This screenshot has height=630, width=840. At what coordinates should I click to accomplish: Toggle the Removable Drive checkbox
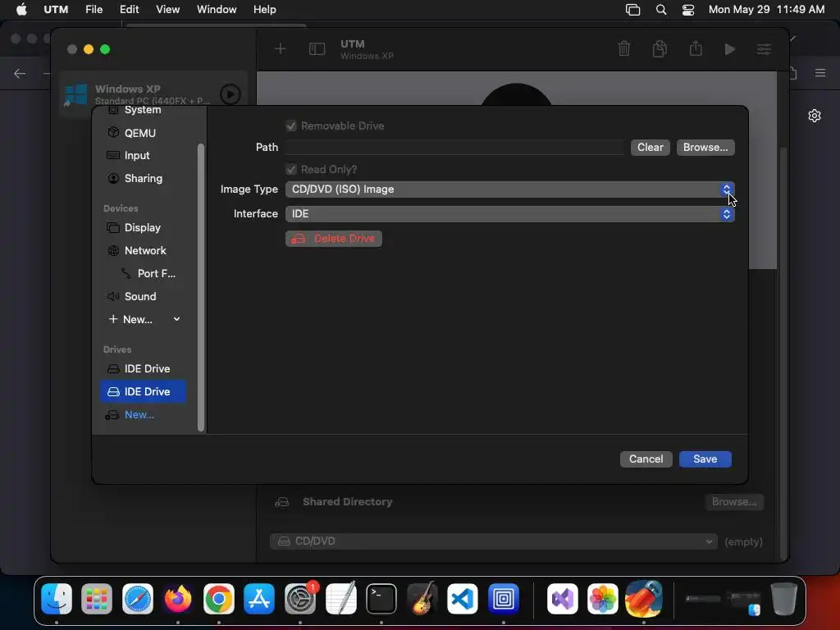tap(291, 126)
